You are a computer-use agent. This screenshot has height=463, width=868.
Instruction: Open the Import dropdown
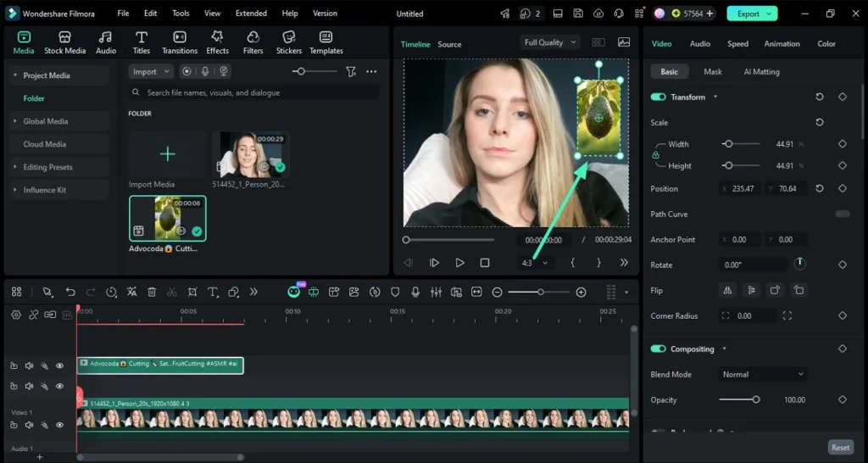click(151, 71)
